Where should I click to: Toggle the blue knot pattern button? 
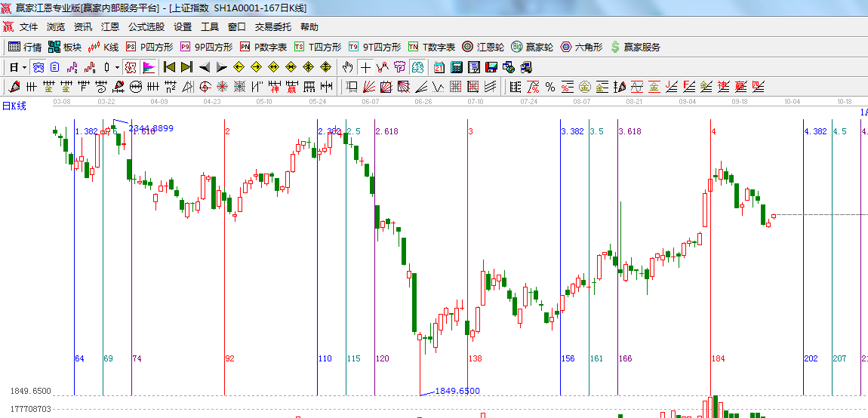(38, 67)
